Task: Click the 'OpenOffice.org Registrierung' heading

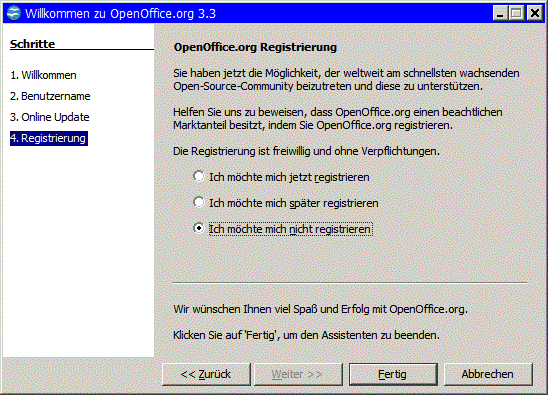Action: pyautogui.click(x=255, y=47)
